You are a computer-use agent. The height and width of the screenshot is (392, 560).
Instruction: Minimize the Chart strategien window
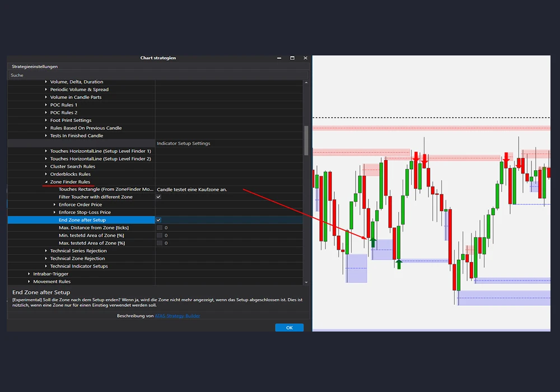pyautogui.click(x=279, y=58)
